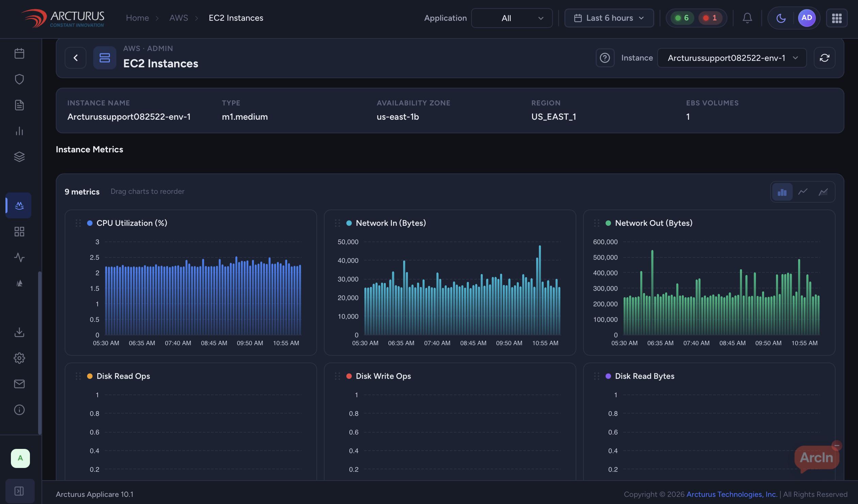This screenshot has width=858, height=504.
Task: Click the m1.medium type value
Action: pyautogui.click(x=245, y=117)
